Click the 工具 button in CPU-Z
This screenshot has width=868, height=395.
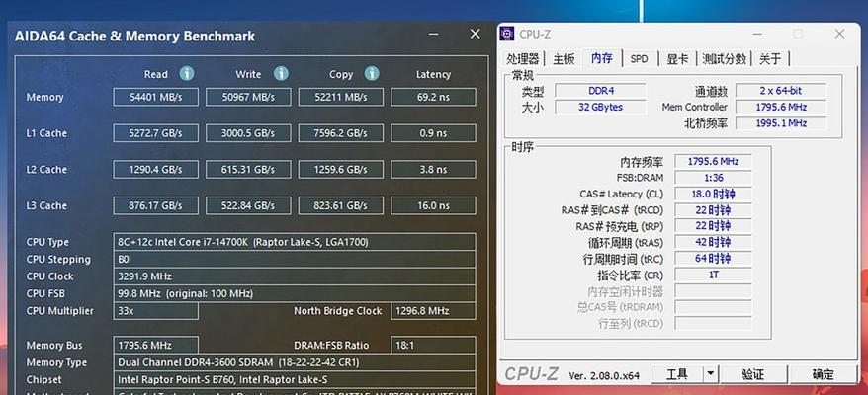click(x=677, y=374)
